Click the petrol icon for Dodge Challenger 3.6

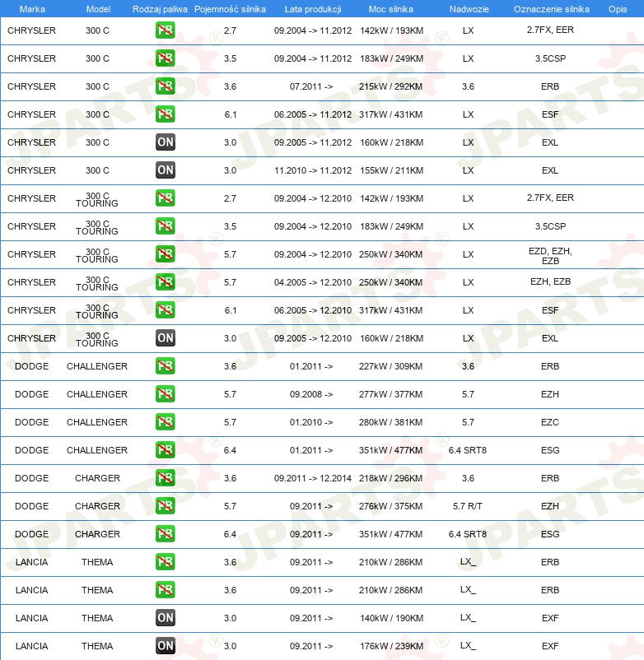point(165,366)
